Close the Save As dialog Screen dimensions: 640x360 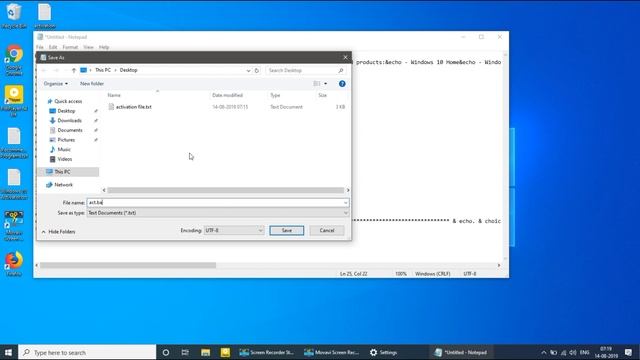[345, 58]
